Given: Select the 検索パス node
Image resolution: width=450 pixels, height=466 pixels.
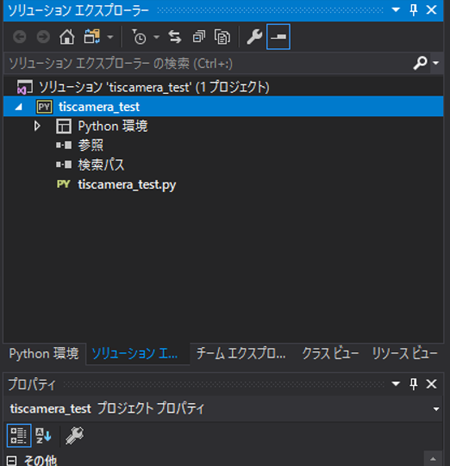Looking at the screenshot, I should pos(101,165).
